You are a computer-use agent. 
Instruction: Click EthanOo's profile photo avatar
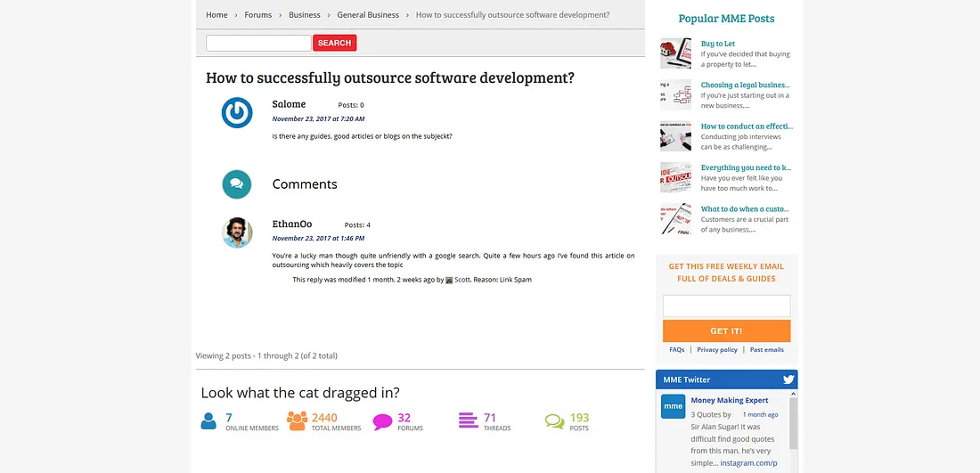[237, 232]
